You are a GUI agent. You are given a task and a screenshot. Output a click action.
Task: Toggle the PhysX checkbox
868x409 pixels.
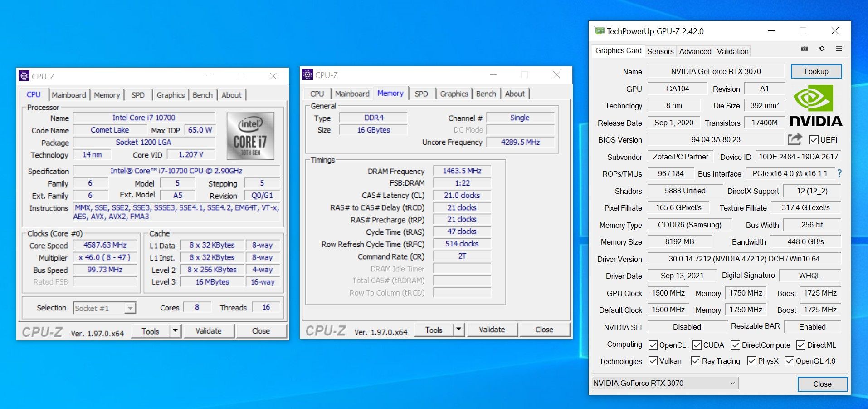(x=752, y=361)
